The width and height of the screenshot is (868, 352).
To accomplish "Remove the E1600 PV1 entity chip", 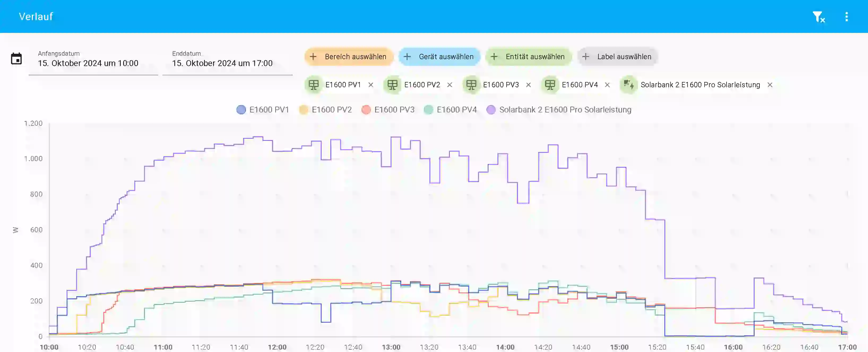I will coord(371,85).
